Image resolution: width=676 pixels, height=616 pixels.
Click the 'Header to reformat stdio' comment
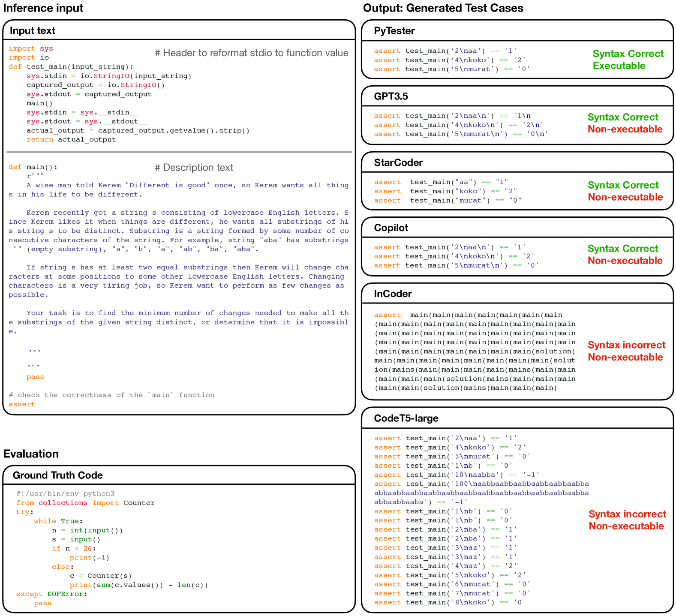click(251, 53)
